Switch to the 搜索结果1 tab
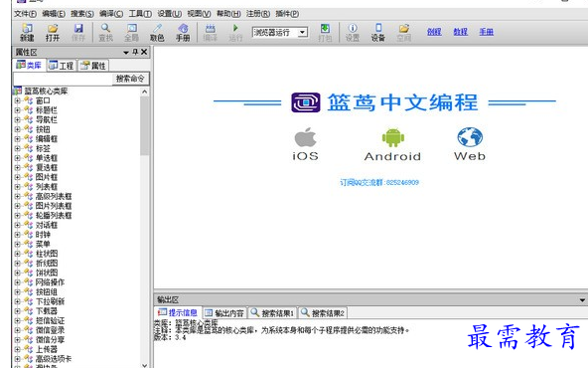 (x=272, y=312)
